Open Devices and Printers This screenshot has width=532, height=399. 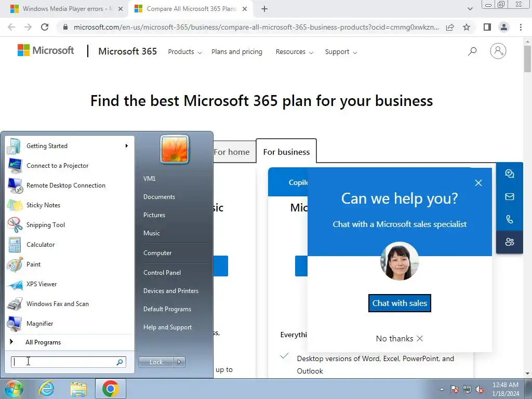(170, 291)
